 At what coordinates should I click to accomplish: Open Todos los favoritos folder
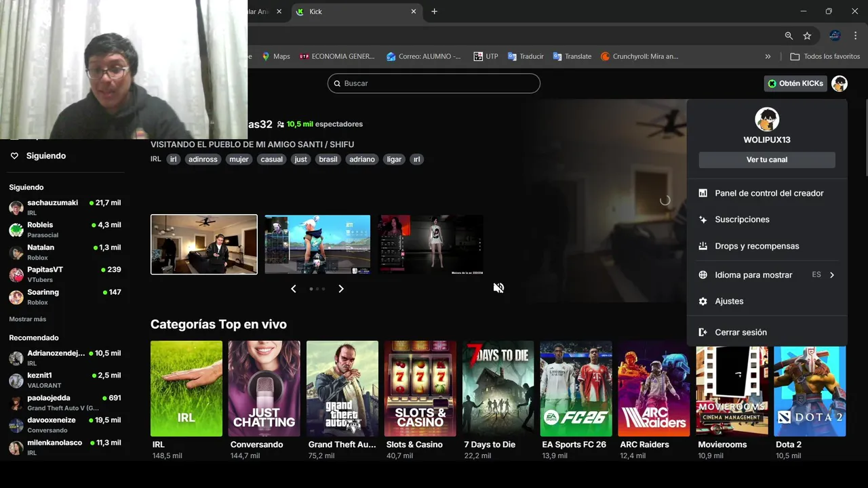(825, 56)
